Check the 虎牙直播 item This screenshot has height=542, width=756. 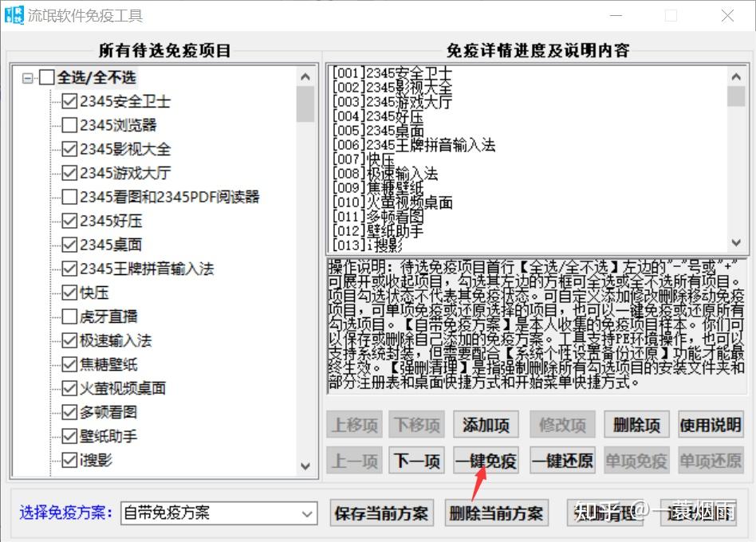(69, 316)
